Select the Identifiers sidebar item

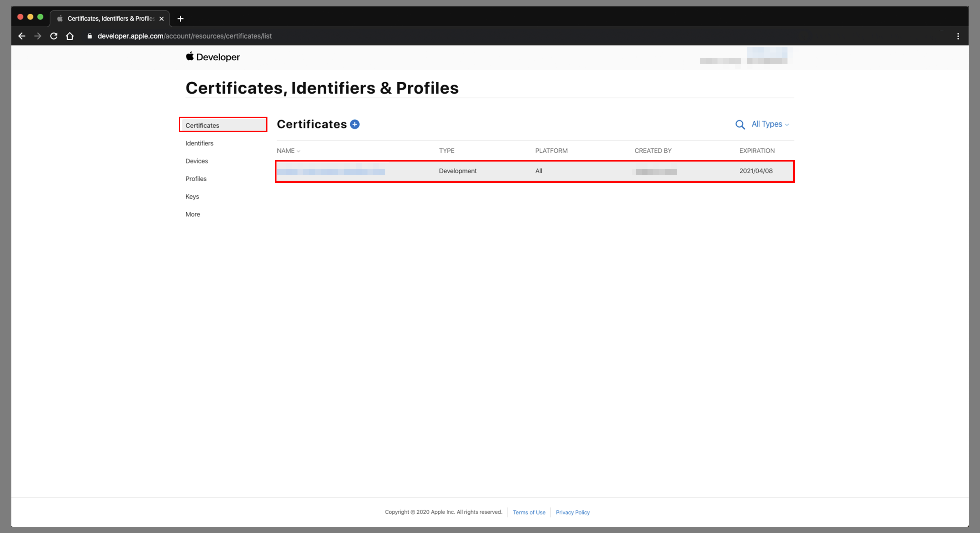point(199,143)
